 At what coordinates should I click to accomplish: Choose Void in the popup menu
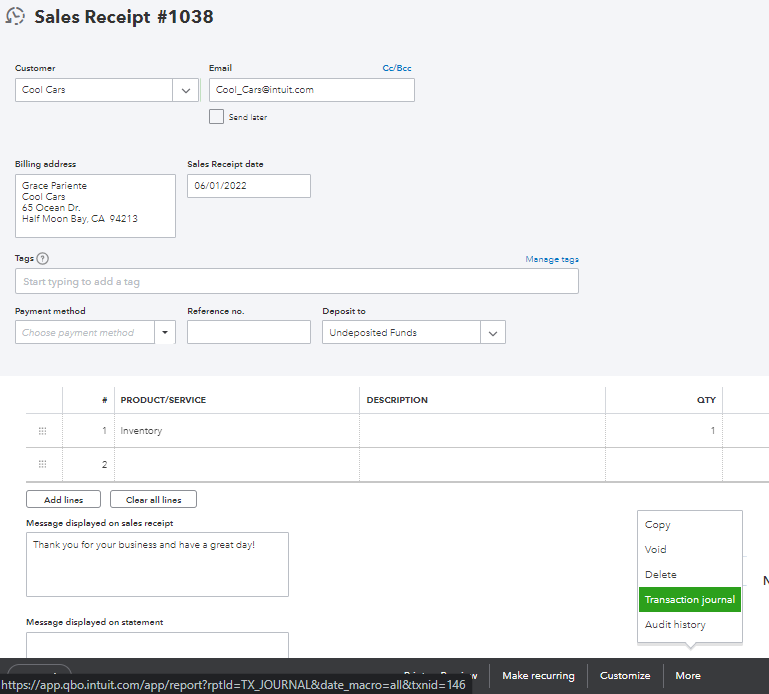656,550
